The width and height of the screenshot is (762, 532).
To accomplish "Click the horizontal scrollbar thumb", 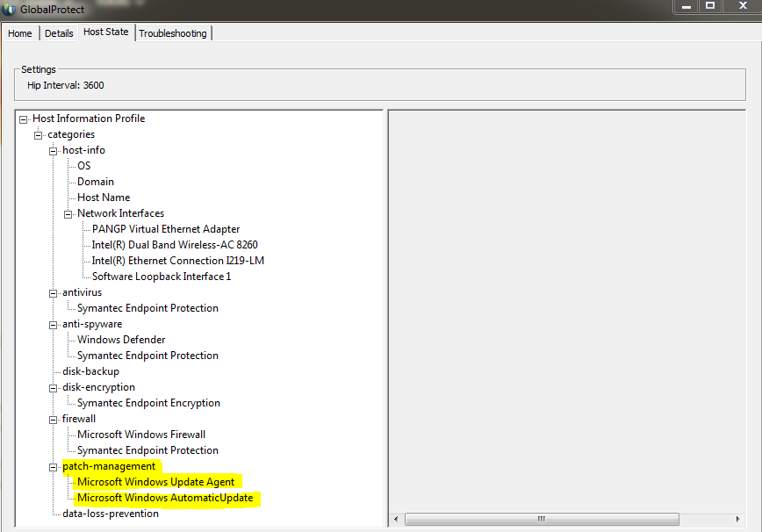I will coord(542,519).
